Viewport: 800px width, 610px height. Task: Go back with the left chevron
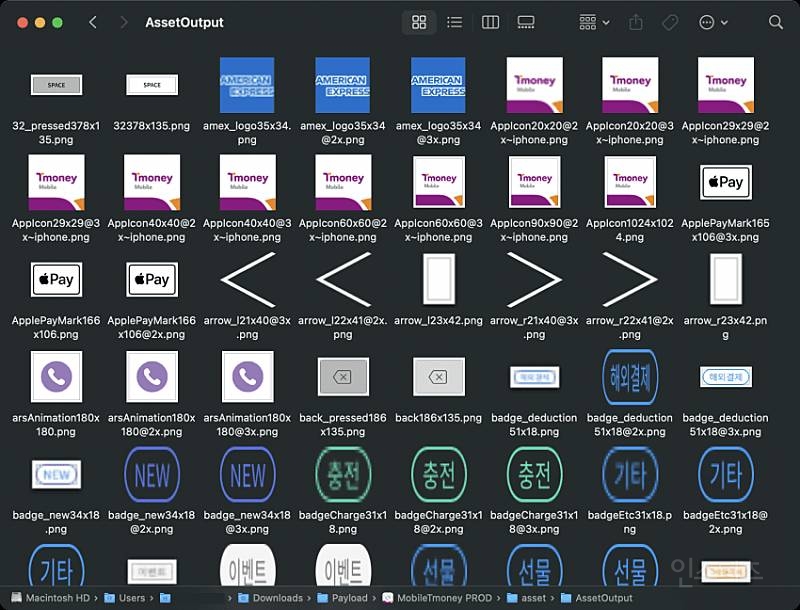(x=93, y=22)
